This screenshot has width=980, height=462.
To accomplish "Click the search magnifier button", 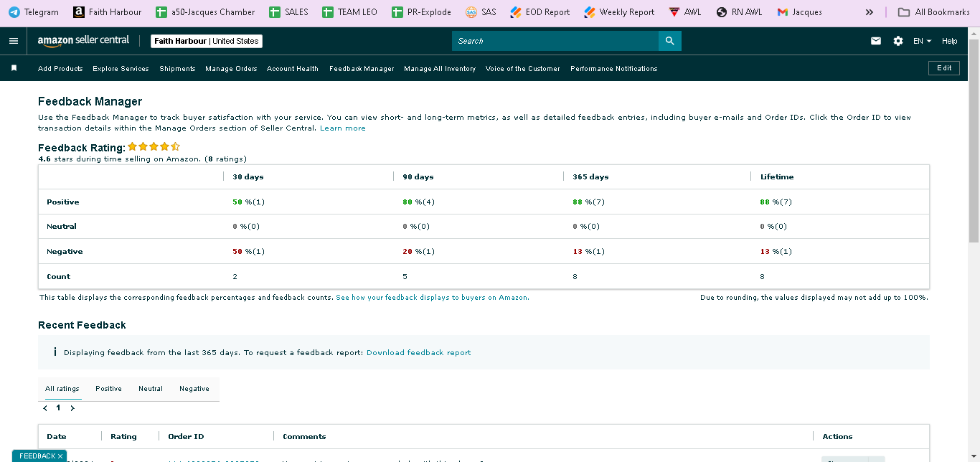I will pos(670,41).
